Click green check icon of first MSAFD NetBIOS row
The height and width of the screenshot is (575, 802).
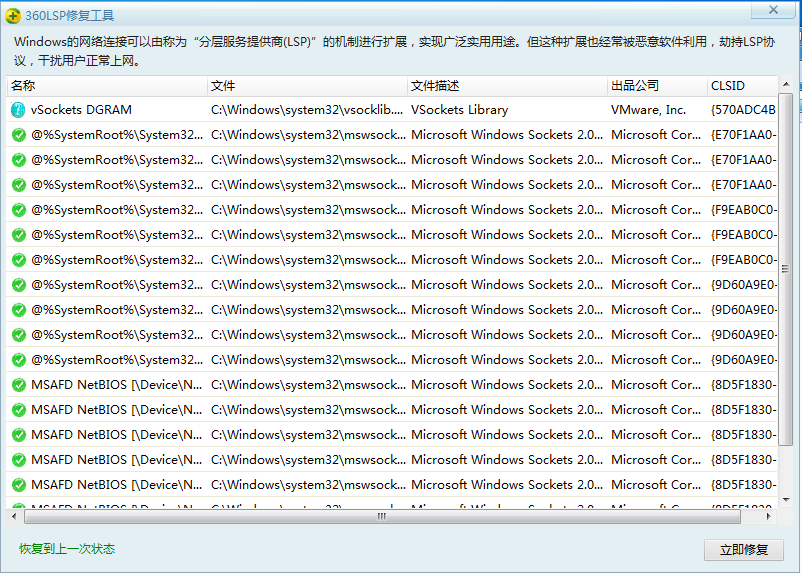(19, 385)
